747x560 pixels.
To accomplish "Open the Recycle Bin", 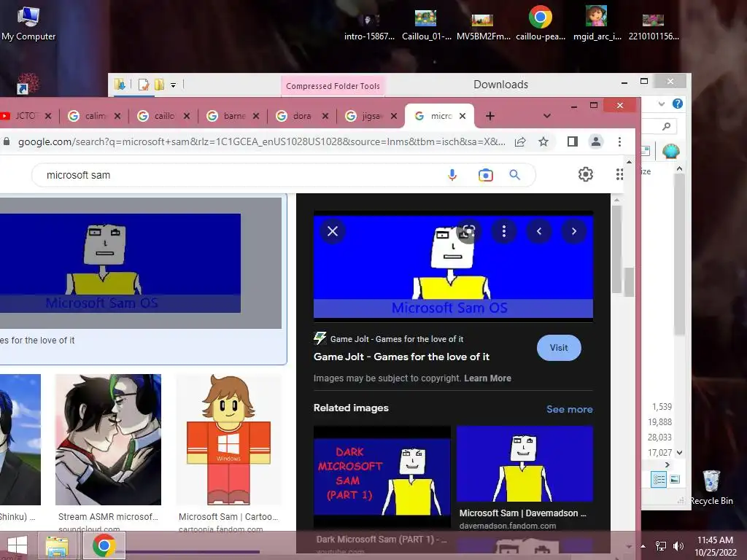I will pyautogui.click(x=711, y=487).
